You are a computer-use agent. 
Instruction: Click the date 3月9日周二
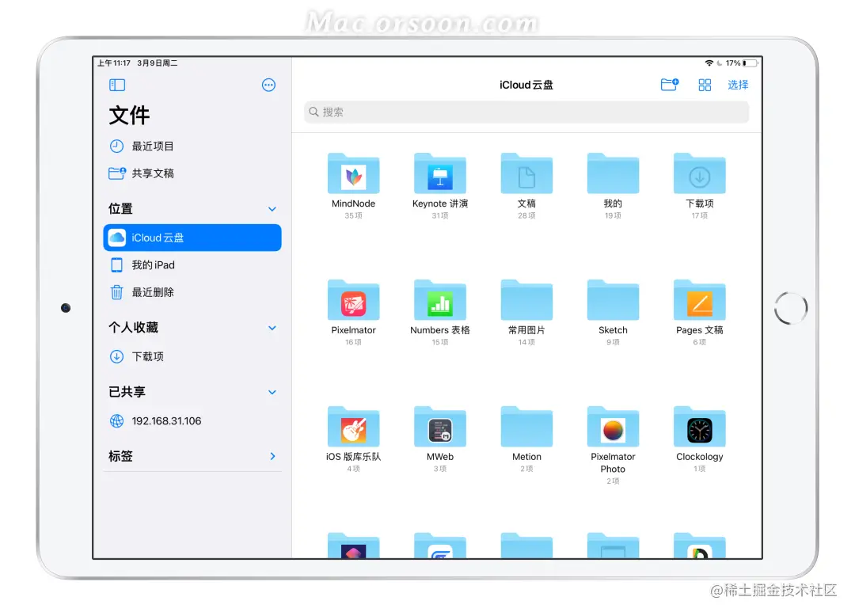point(157,63)
